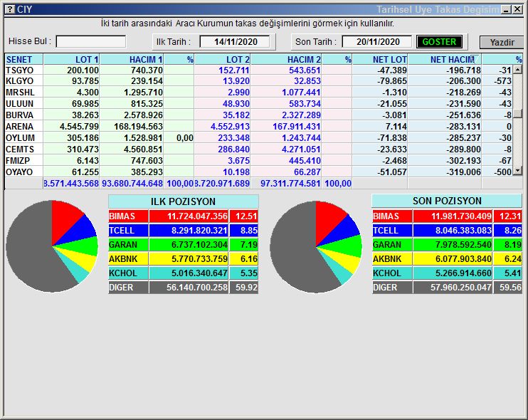Click AKBNK in SON POZISYON legend
Screen dimensions: 528x420
click(x=392, y=258)
